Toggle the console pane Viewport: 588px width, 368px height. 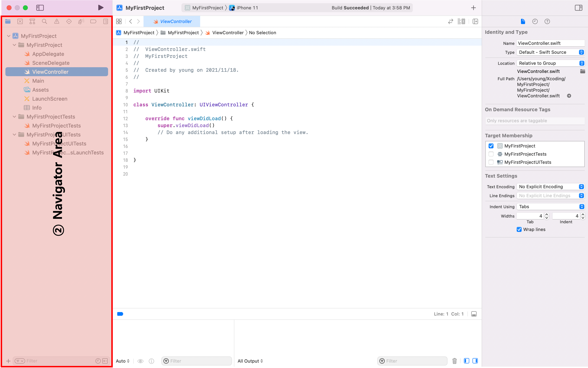point(475,361)
